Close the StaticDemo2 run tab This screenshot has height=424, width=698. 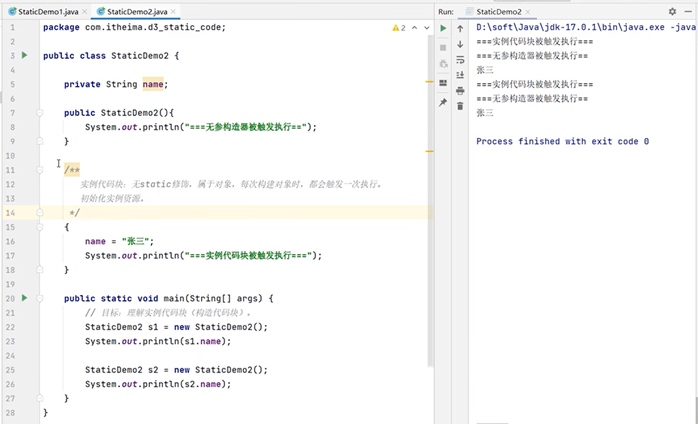coord(528,12)
